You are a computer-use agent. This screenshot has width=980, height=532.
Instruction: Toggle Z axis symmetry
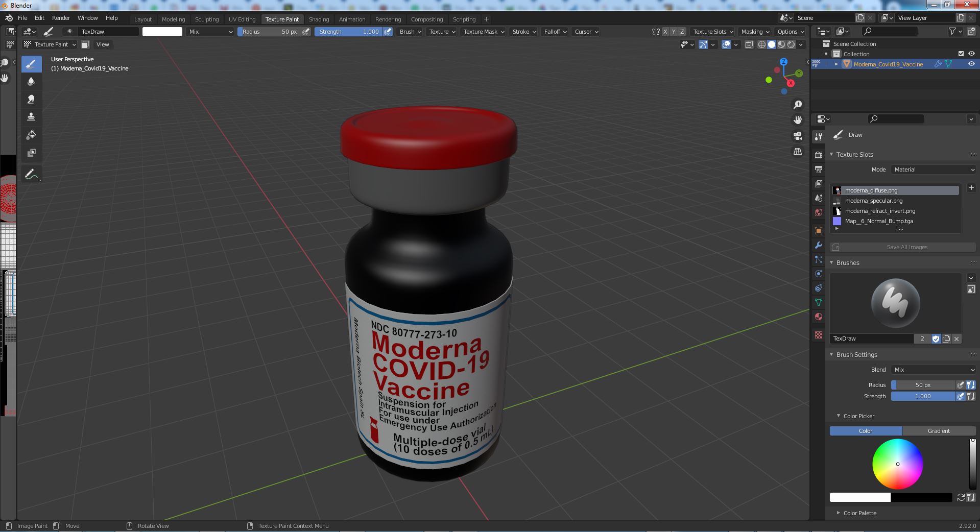[x=682, y=32]
